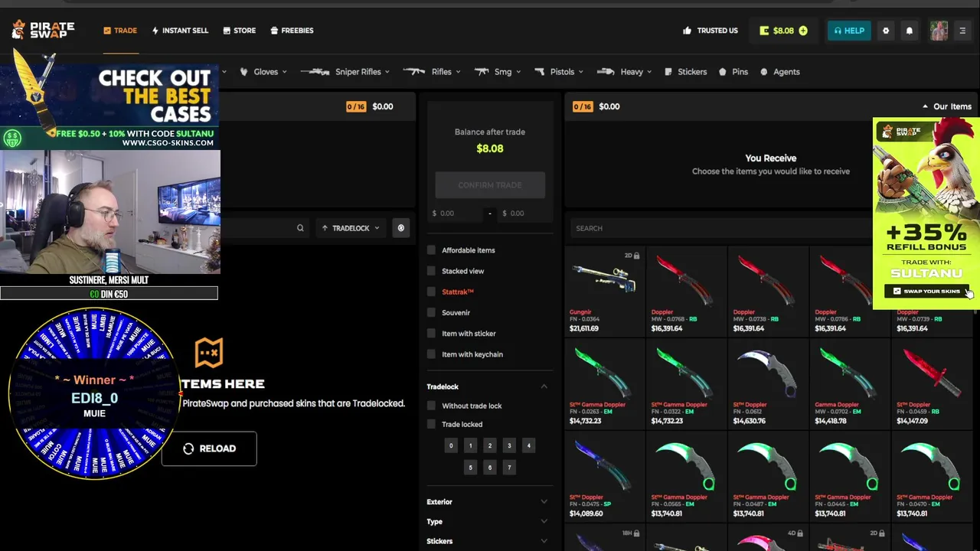
Task: Open the Heavy category dropdown
Action: 624,72
